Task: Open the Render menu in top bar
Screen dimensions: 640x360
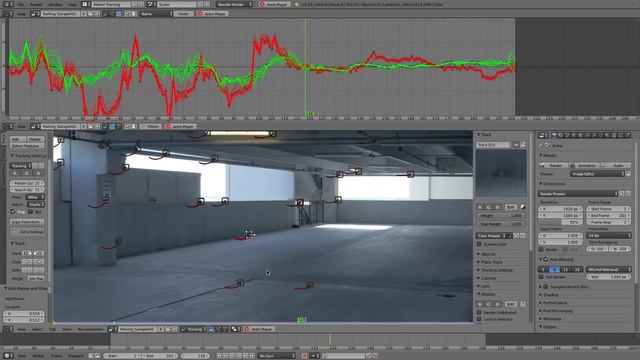Action: tap(36, 4)
